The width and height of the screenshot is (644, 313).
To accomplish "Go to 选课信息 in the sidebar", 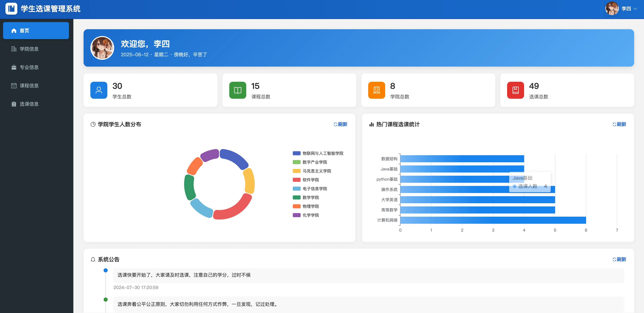I will click(29, 104).
